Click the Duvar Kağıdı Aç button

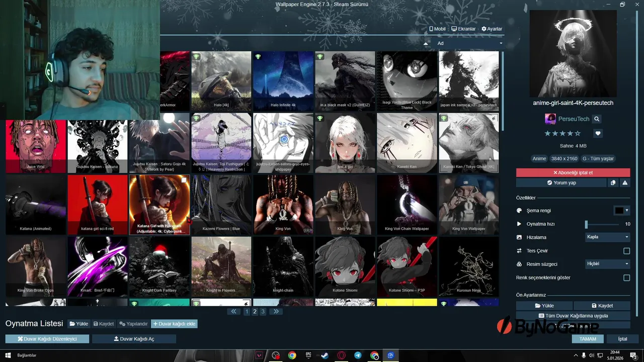click(134, 339)
